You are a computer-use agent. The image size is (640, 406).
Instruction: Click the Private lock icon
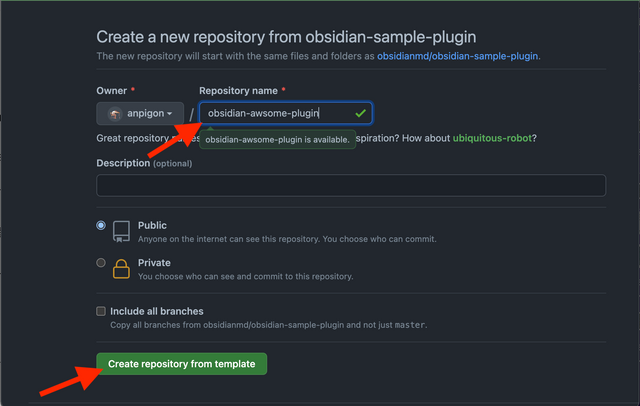click(121, 269)
